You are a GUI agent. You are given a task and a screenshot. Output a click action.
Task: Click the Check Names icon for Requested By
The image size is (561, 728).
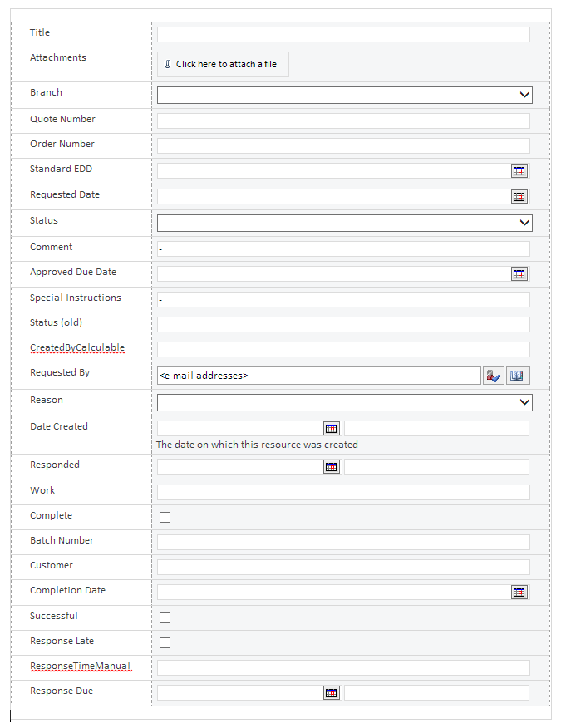pyautogui.click(x=493, y=376)
